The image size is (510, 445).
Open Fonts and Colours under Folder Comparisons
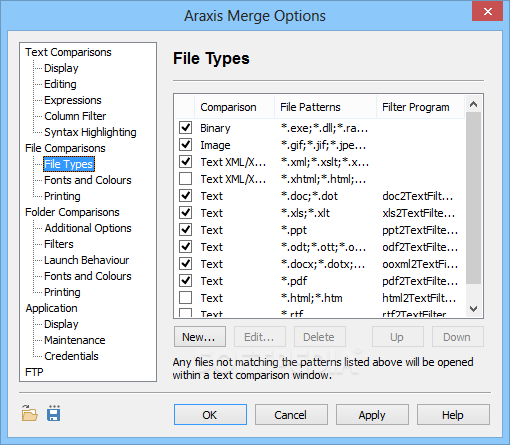tap(88, 276)
